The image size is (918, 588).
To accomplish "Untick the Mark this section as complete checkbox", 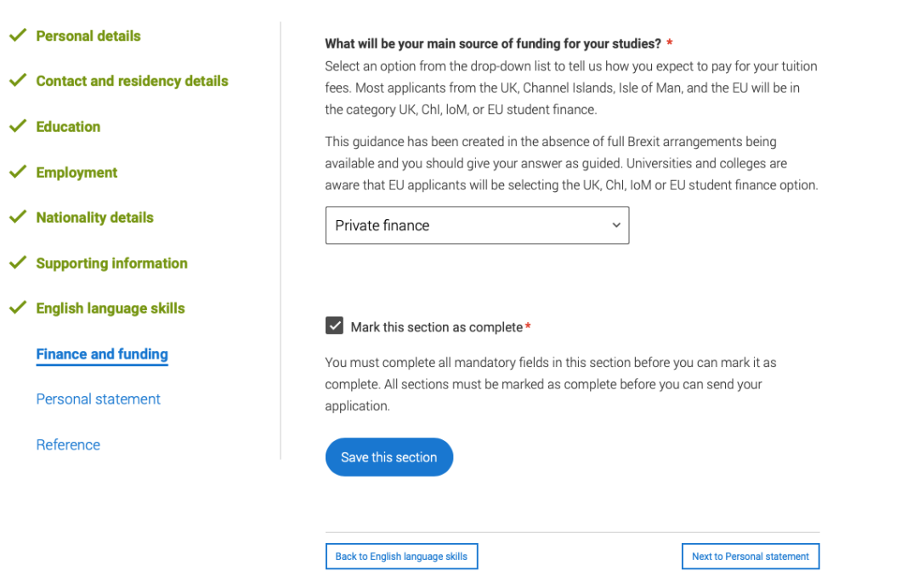I will [335, 326].
